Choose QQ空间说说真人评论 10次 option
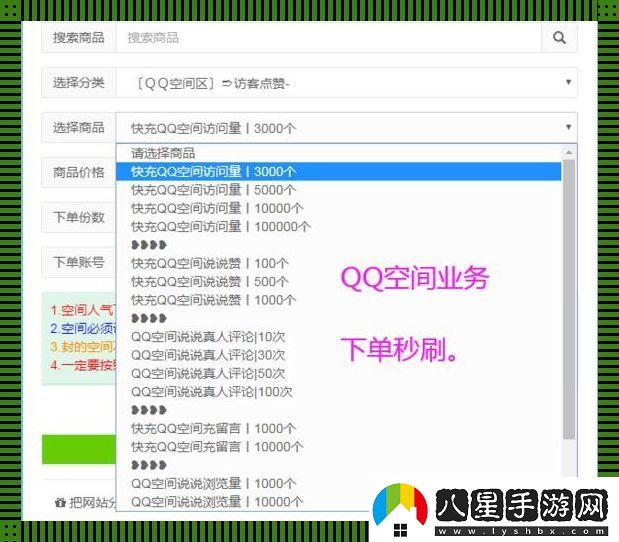Viewport: 619px width, 542px height. 338,337
